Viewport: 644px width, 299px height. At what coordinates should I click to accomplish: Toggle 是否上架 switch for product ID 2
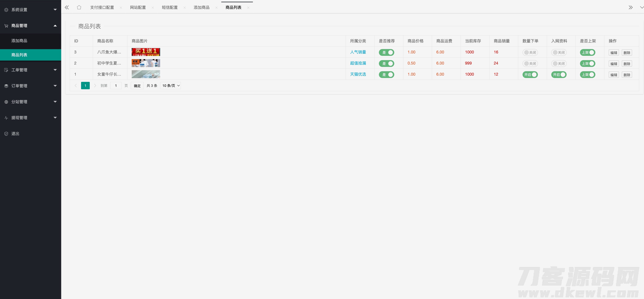pos(588,64)
